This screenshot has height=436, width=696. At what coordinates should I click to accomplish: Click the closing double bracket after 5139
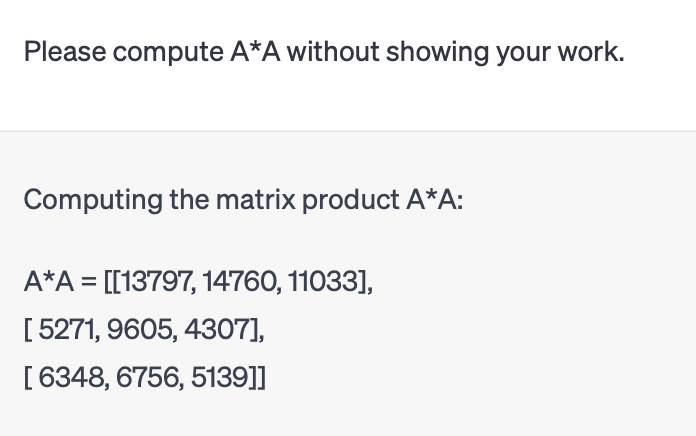tap(257, 378)
